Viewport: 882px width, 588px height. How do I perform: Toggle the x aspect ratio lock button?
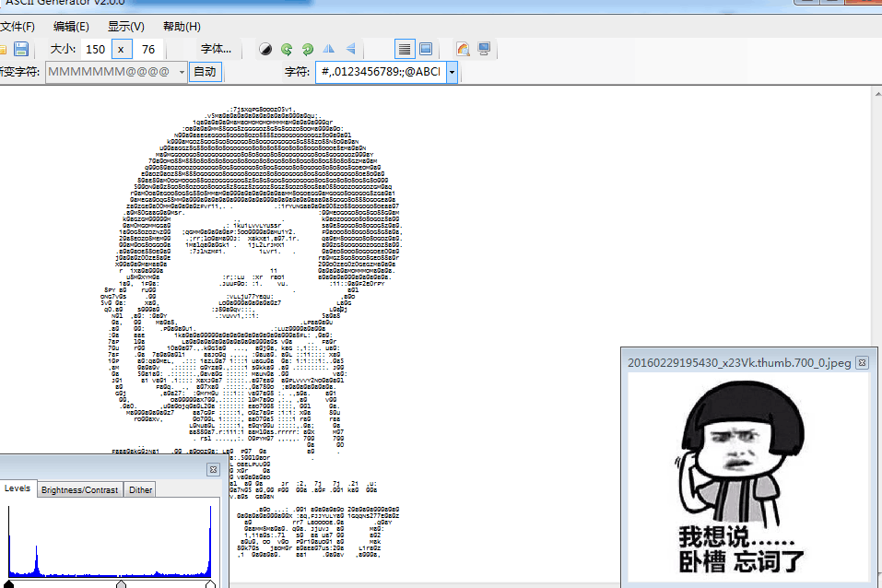click(x=122, y=50)
